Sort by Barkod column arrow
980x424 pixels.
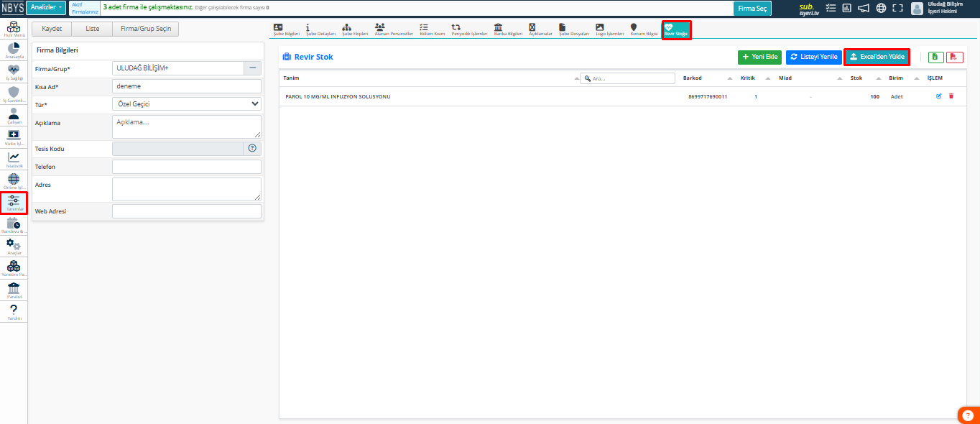tap(730, 78)
